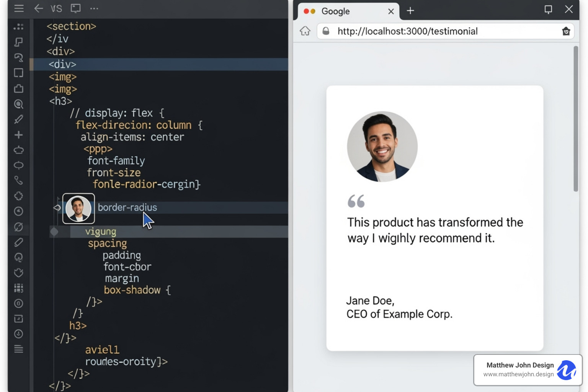
Task: Select the border-radius suggestion
Action: tap(127, 207)
